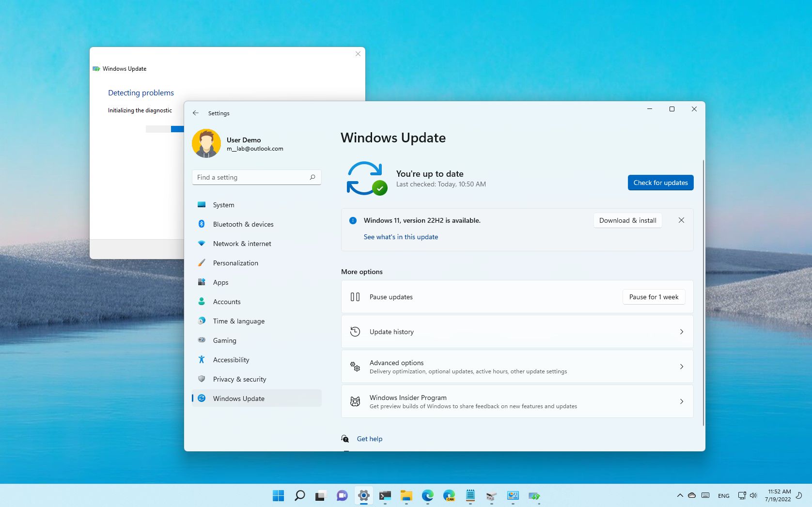Click the green up-to-date checkmark icon
Viewport: 812px width, 507px height.
pyautogui.click(x=380, y=189)
